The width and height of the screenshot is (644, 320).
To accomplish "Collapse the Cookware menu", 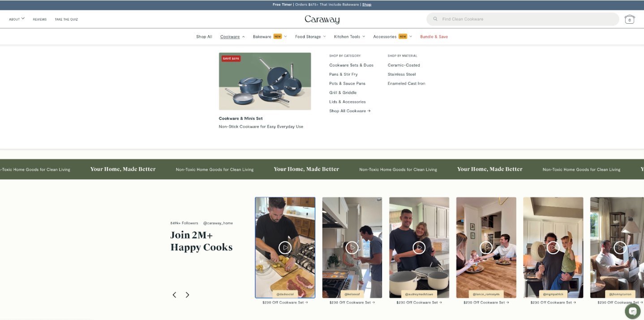I will point(232,37).
